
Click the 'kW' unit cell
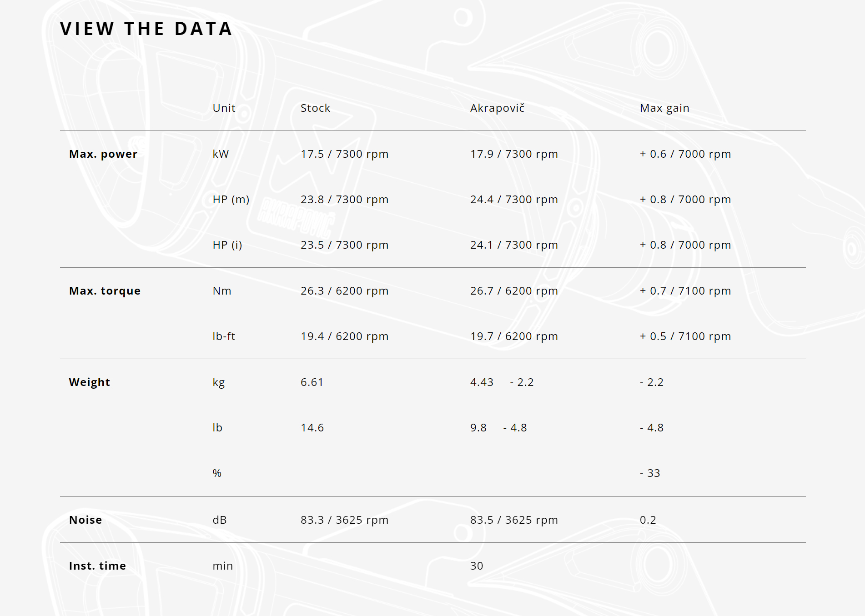[221, 154]
